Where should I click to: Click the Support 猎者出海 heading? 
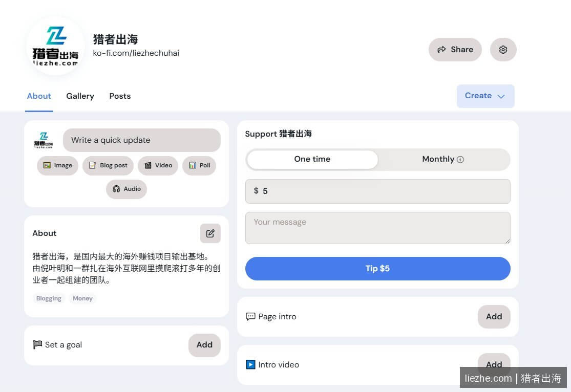(278, 134)
